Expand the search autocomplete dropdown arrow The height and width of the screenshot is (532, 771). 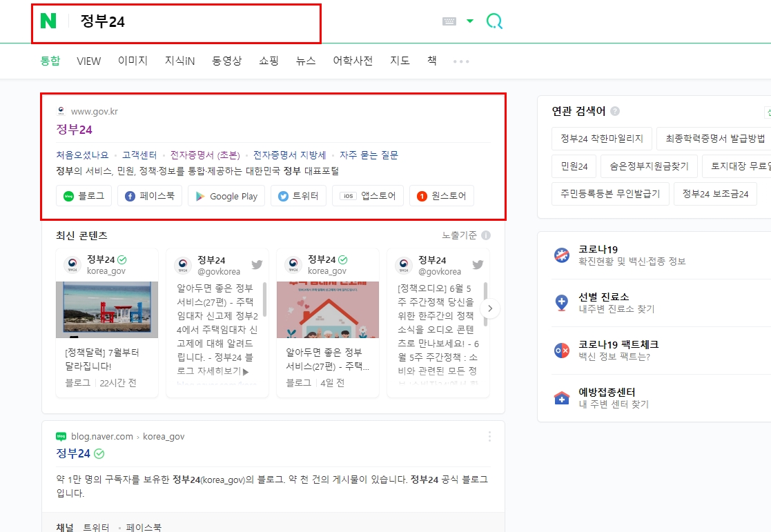coord(470,21)
